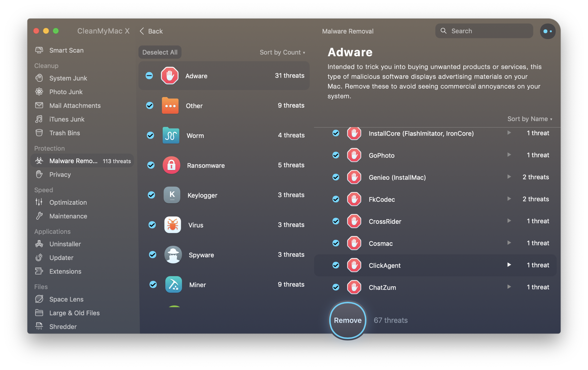Click the Malware Removal biohazard icon
Viewport: 588px width, 370px height.
(x=39, y=161)
